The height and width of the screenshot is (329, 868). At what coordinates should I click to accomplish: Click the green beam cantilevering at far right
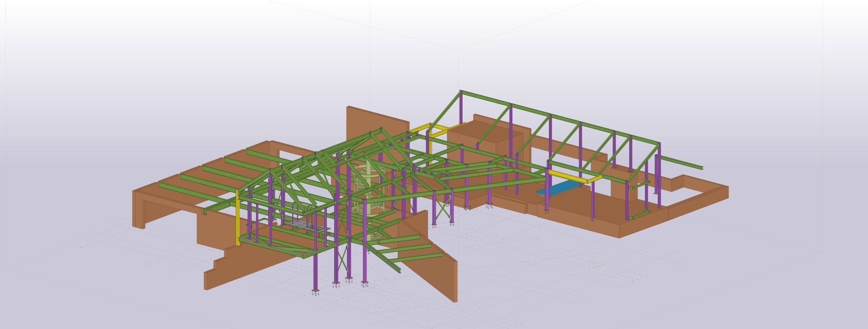(x=682, y=162)
